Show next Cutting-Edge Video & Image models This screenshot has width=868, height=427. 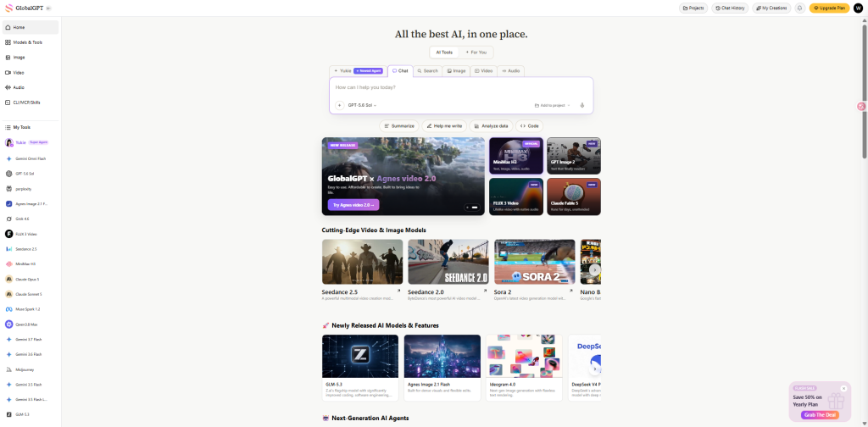[594, 270]
